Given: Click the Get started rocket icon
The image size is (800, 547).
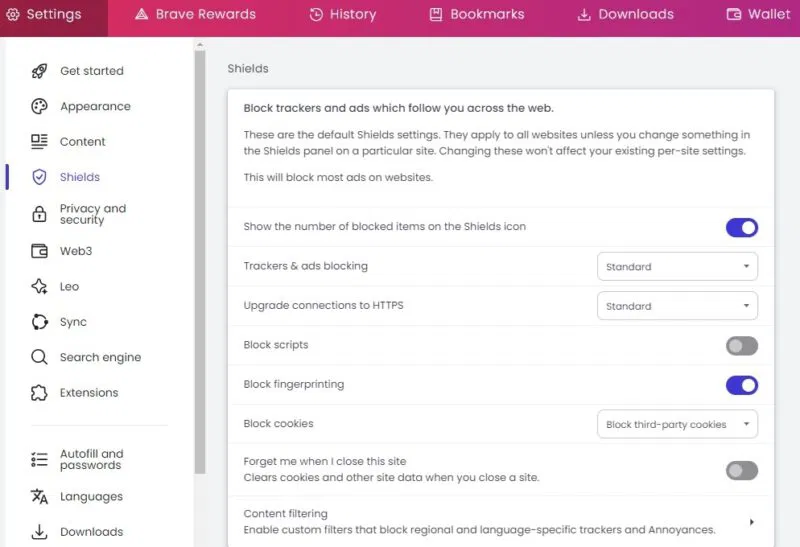Looking at the screenshot, I should [39, 71].
